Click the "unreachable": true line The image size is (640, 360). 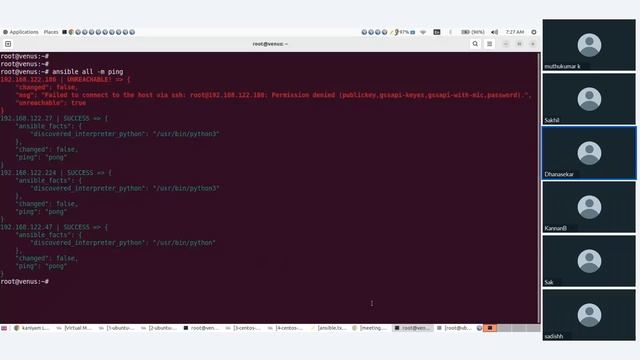coord(51,103)
